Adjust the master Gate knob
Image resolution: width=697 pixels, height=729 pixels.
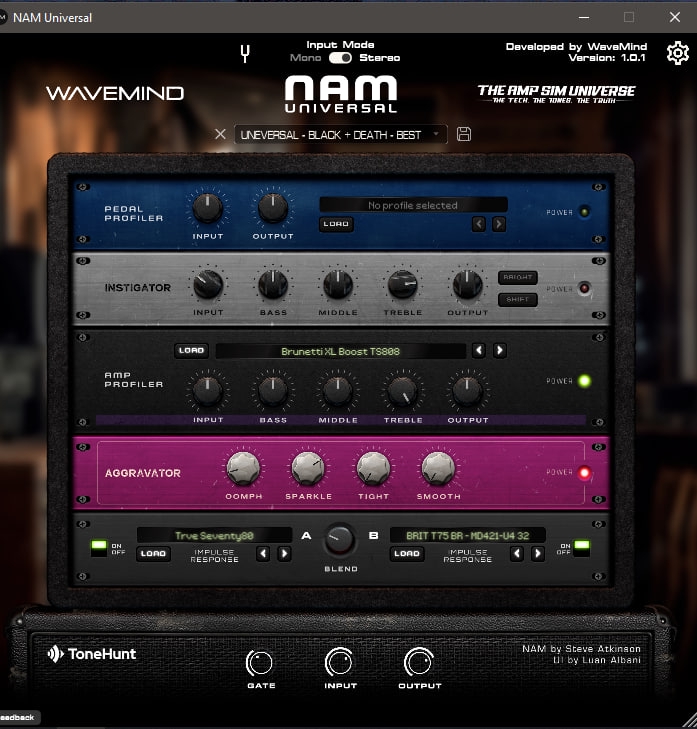point(259,663)
